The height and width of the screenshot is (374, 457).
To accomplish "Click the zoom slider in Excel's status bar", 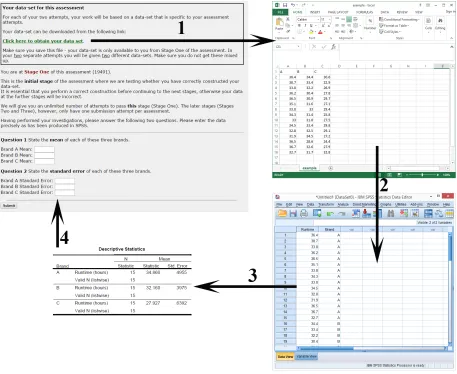I will [x=422, y=175].
